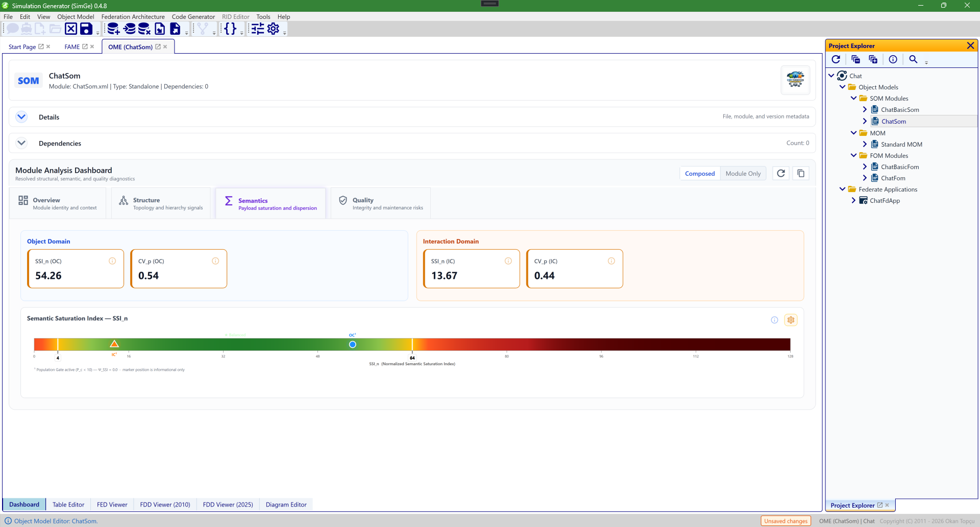Select ChatBasicFom in the project tree
The image size is (980, 527).
click(900, 166)
